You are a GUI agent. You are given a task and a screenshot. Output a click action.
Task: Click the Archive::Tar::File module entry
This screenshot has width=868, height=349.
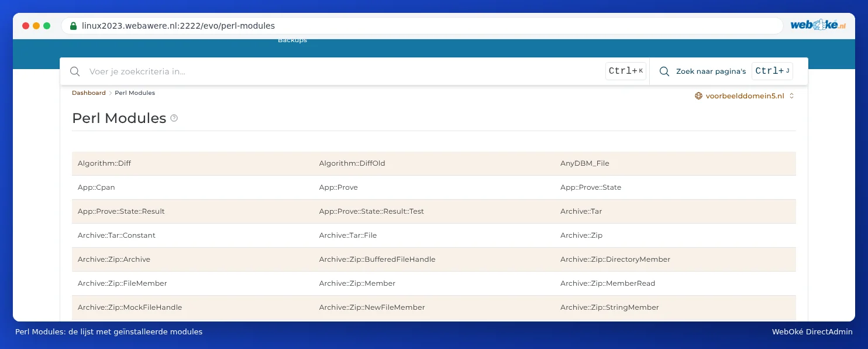(348, 235)
